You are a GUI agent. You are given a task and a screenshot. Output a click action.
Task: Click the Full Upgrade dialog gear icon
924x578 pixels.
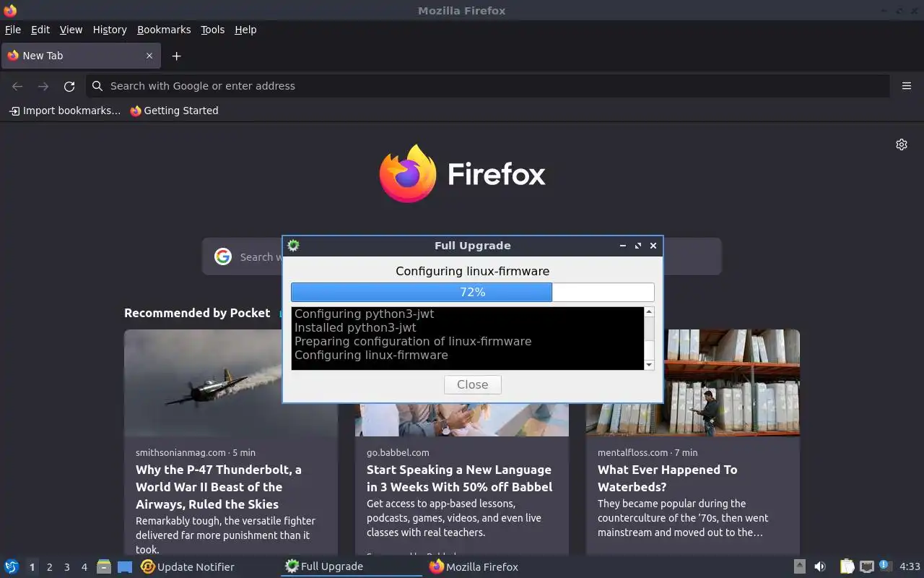click(x=293, y=246)
